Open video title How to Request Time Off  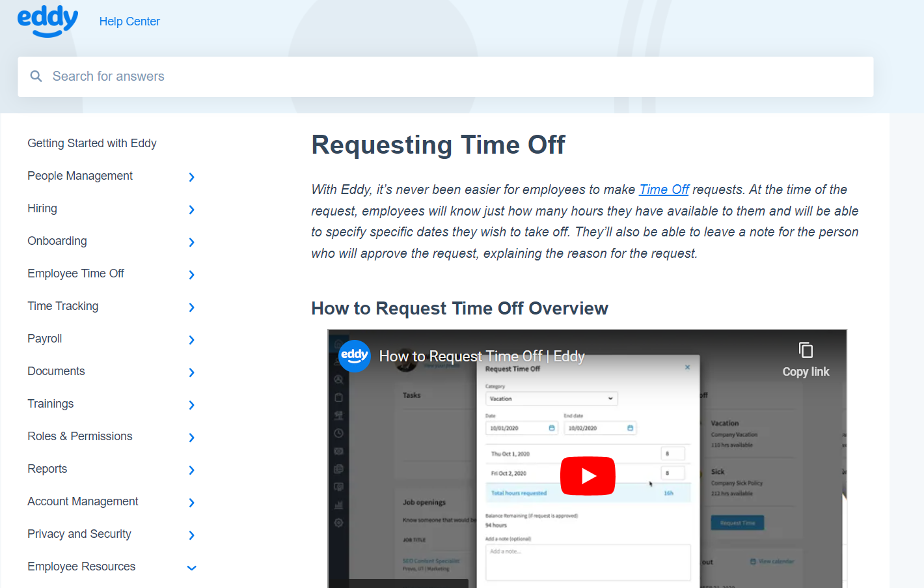pos(482,356)
